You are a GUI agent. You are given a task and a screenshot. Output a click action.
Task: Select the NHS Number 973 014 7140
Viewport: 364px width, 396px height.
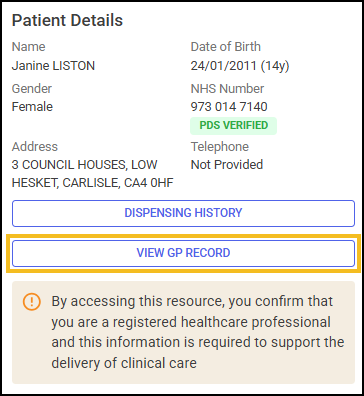pyautogui.click(x=229, y=107)
